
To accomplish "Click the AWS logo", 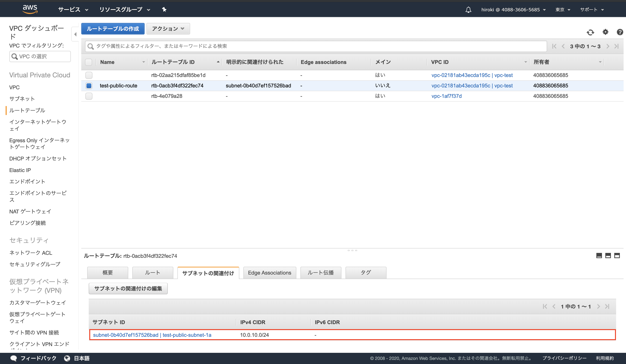I will 30,9.
